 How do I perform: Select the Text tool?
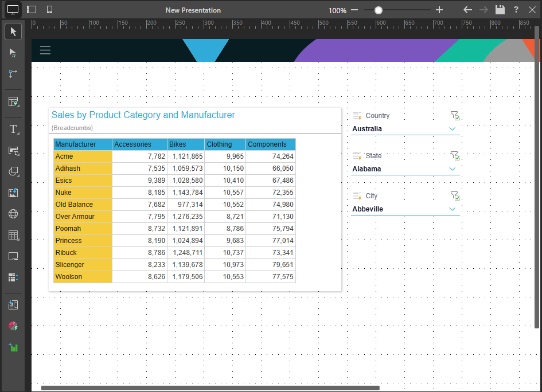pos(13,129)
